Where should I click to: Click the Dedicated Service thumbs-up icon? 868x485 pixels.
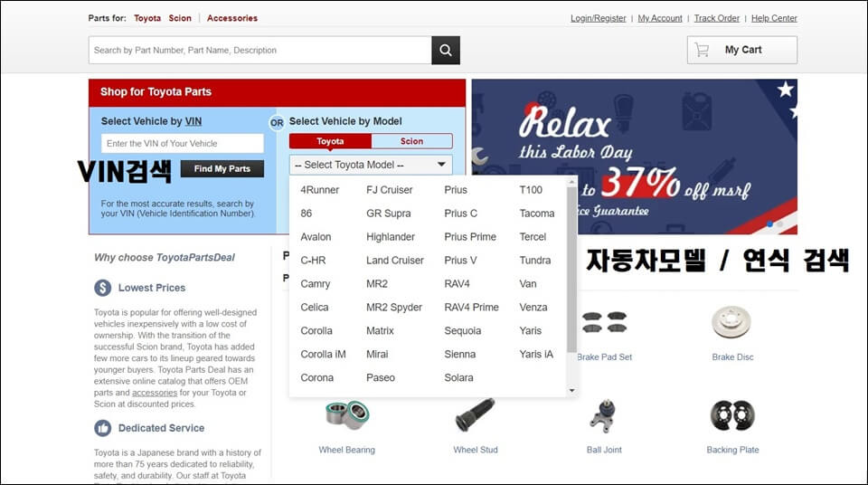point(102,428)
